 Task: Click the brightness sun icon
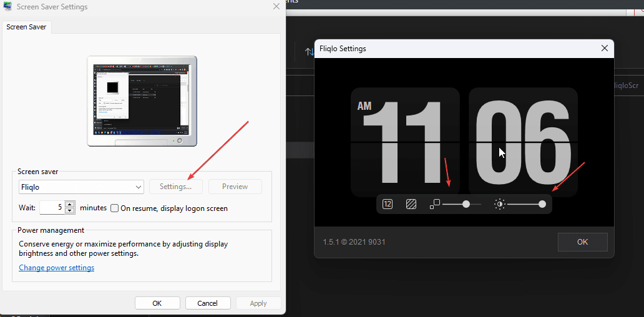tap(499, 204)
